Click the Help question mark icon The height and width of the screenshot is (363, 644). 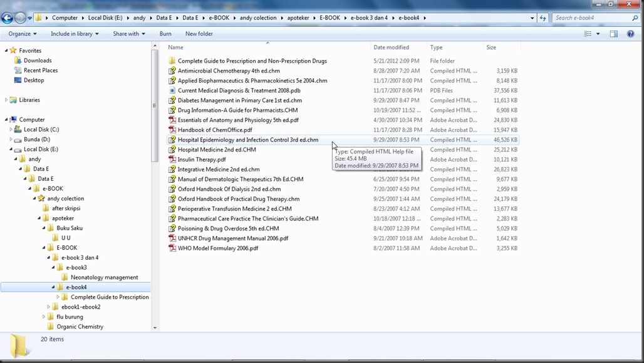click(630, 34)
